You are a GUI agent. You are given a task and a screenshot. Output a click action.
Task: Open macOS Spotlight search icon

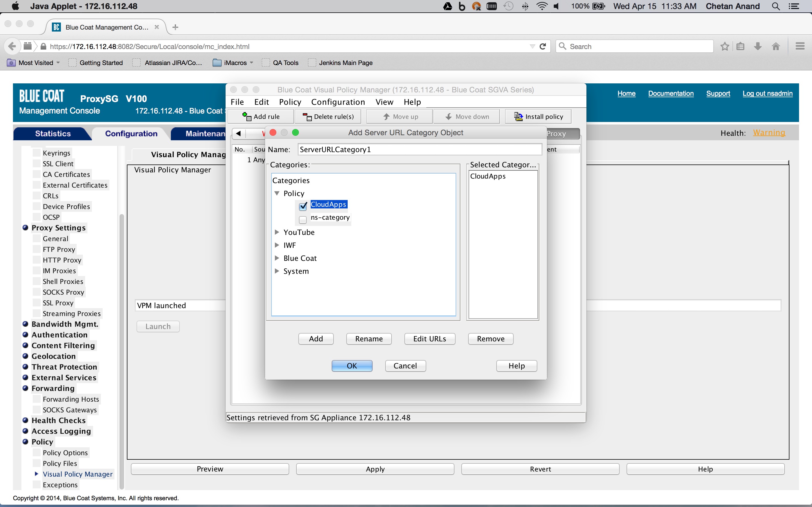pyautogui.click(x=775, y=6)
